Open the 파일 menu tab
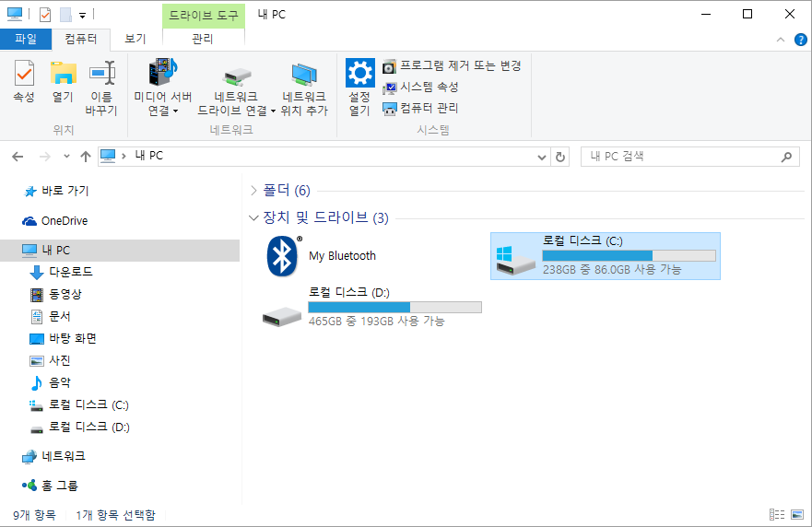 [26, 40]
